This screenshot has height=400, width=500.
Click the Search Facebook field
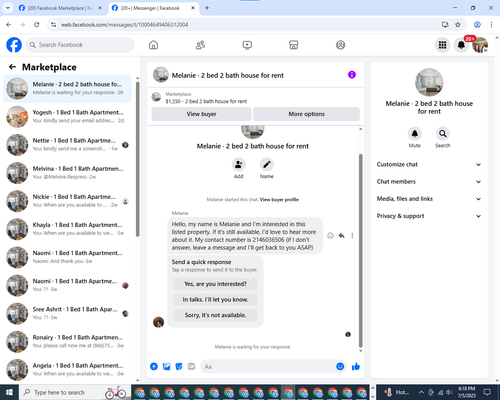pos(80,45)
